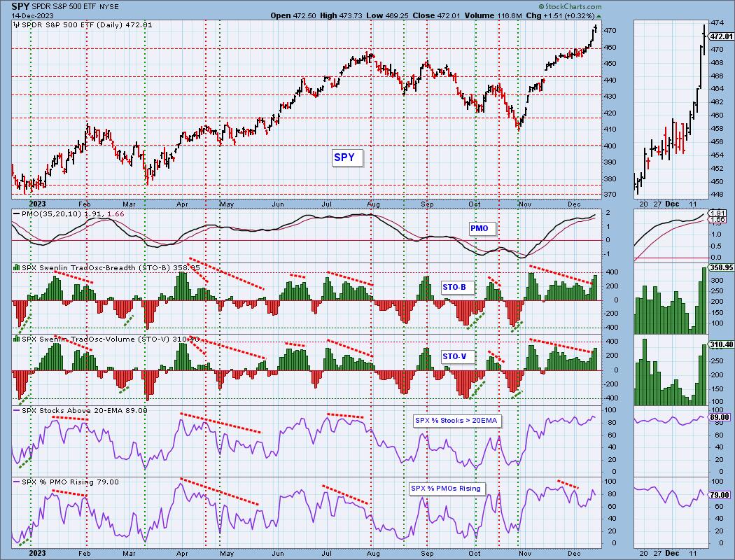Viewport: 735px width, 560px height.
Task: Click the Low 469.25 value
Action: (387, 15)
